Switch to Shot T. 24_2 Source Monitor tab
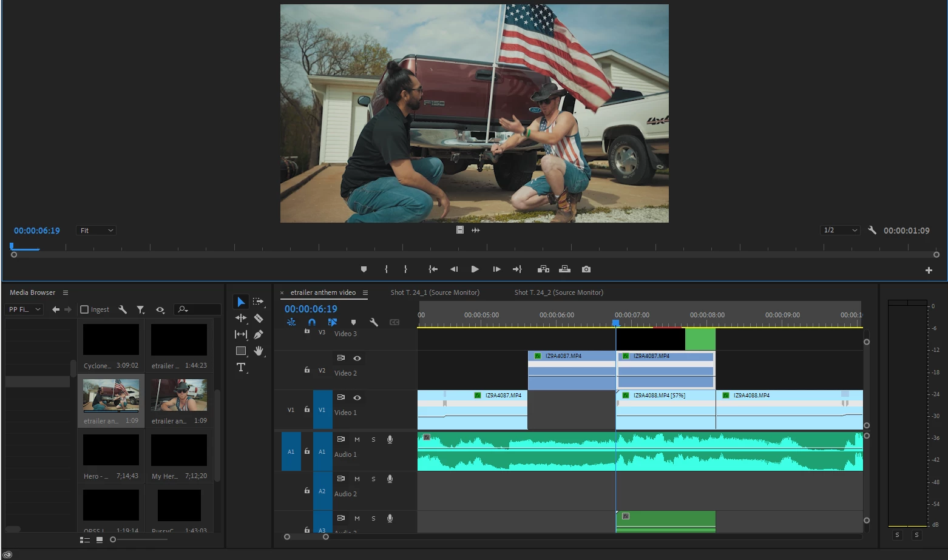The height and width of the screenshot is (560, 948). coord(559,292)
